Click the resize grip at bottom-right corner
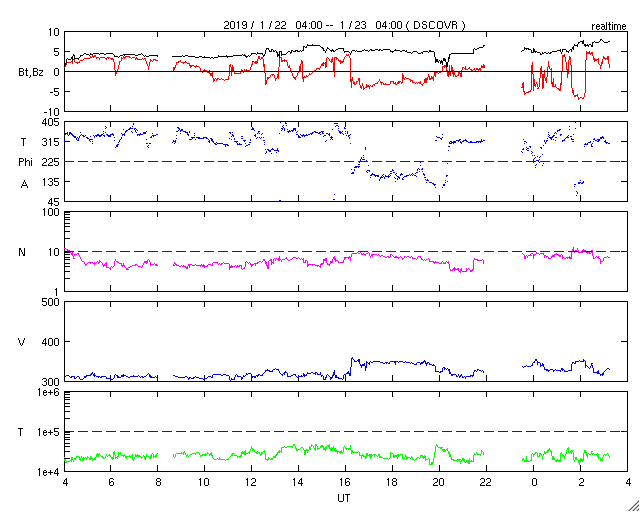Screen dimensions: 640x512 (x=634, y=506)
